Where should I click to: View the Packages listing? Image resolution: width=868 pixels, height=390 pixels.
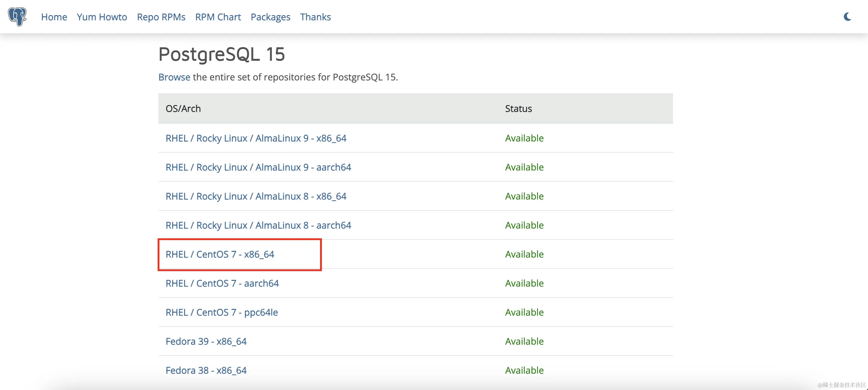[x=270, y=17]
